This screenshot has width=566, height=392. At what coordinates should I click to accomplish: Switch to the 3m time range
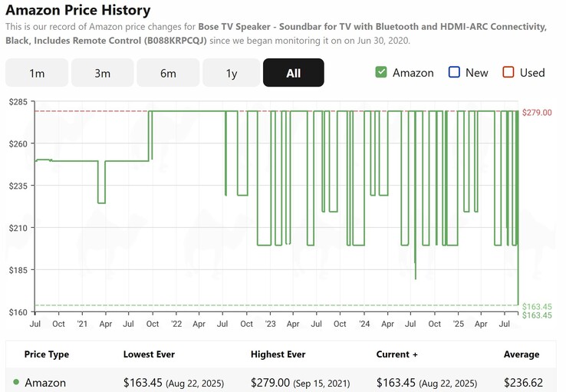click(103, 73)
